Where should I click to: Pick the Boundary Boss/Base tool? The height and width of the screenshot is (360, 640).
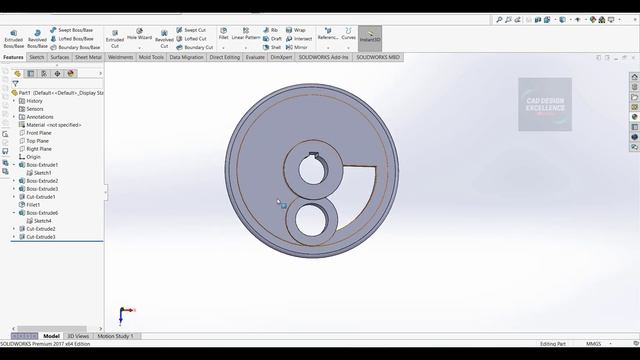tap(75, 47)
